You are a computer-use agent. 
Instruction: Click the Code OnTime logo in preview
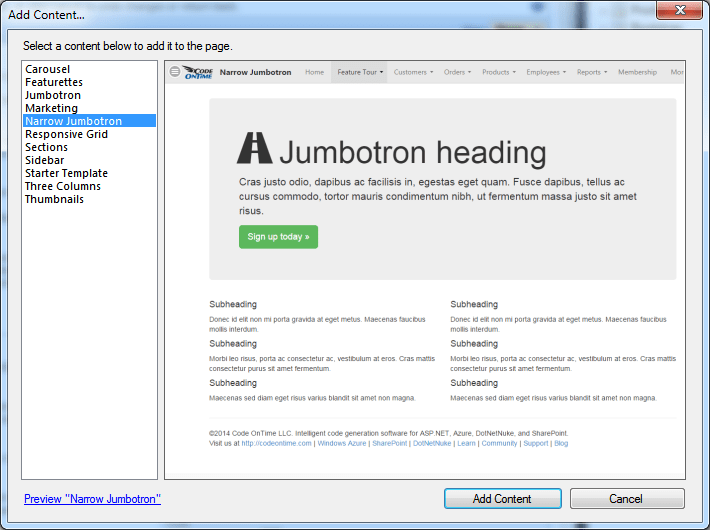point(198,72)
